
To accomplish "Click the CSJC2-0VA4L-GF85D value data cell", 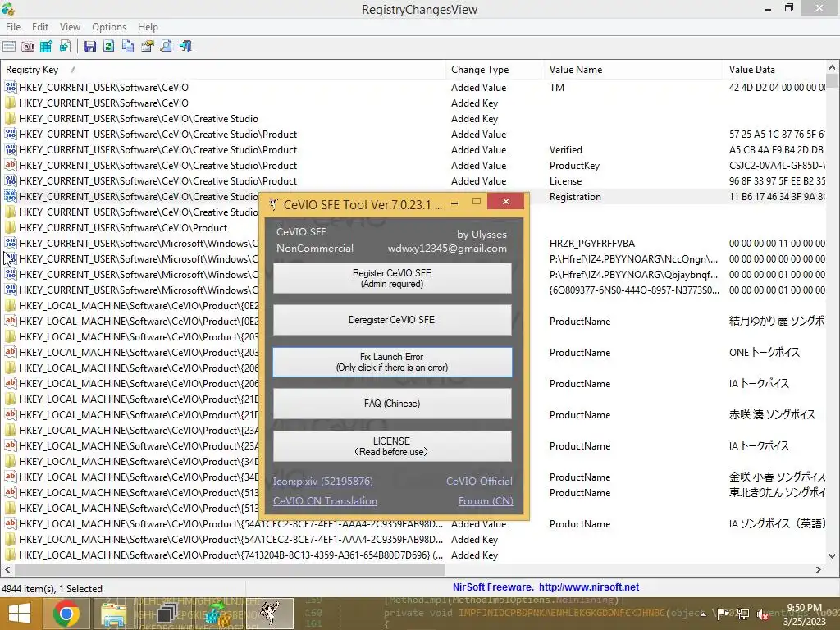I will click(x=777, y=166).
